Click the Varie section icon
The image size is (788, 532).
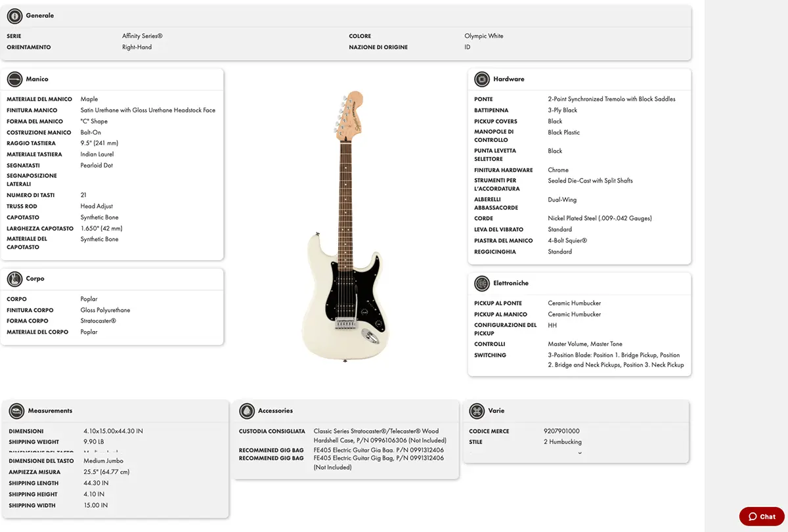477,411
